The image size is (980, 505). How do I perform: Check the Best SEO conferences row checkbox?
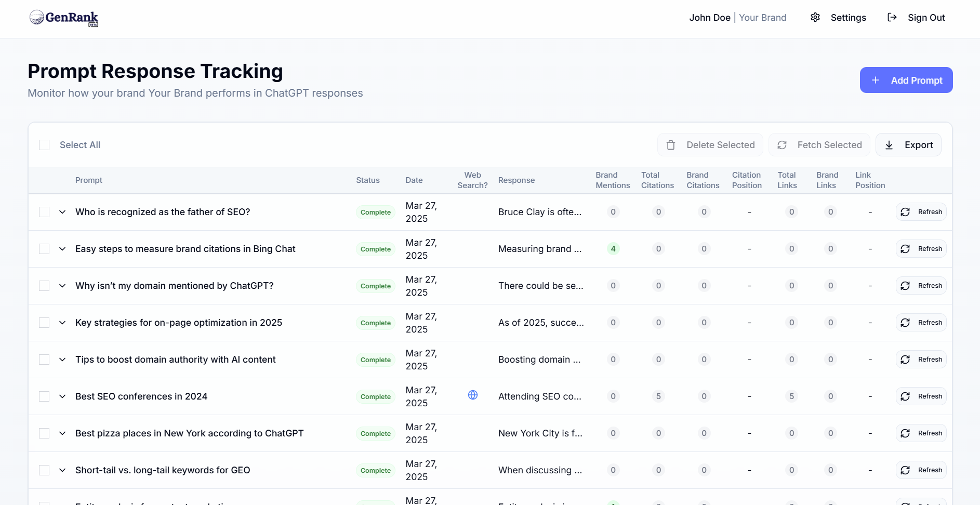pos(44,396)
